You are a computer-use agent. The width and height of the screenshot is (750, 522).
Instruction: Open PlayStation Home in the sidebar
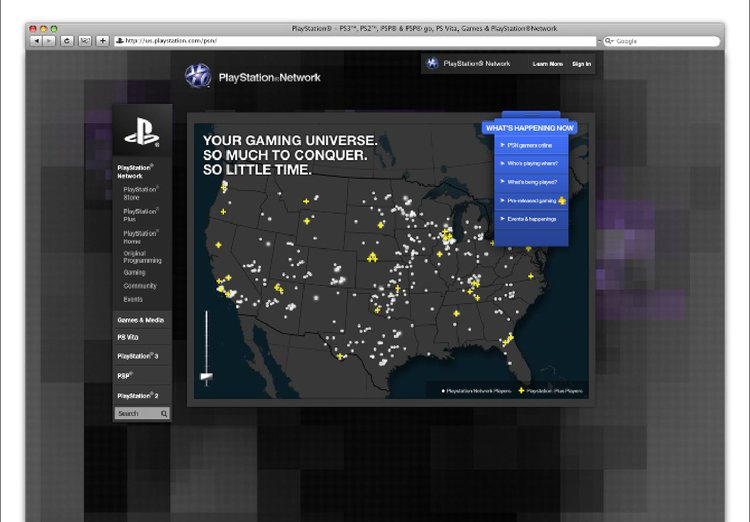tap(141, 237)
